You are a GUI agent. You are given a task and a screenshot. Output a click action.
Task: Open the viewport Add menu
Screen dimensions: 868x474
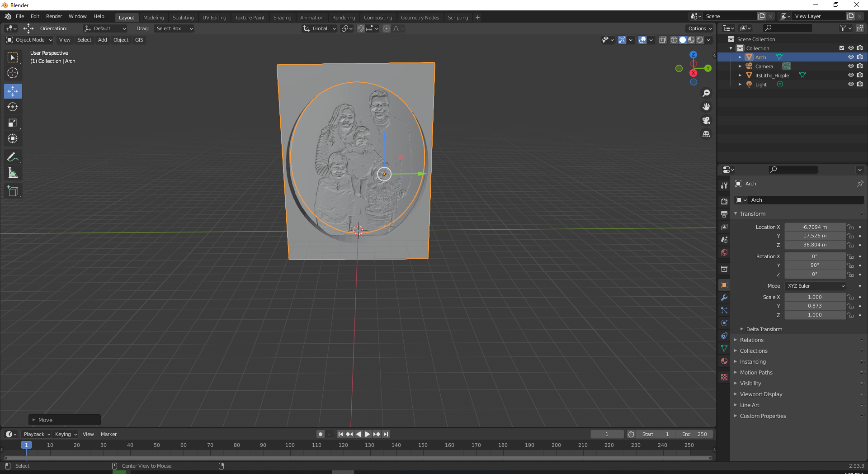[103, 40]
